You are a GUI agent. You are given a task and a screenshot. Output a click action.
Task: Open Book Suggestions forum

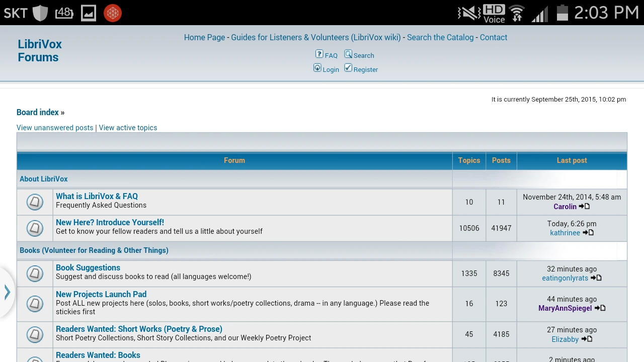click(x=88, y=267)
